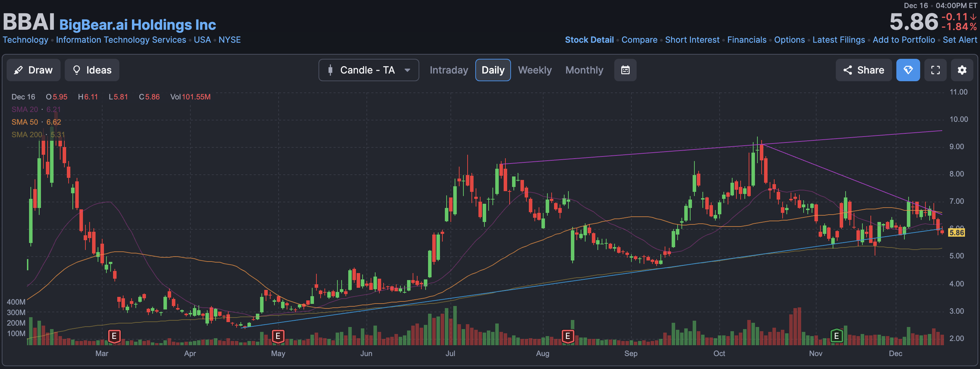Open the Options page
The height and width of the screenshot is (369, 980).
pos(789,40)
